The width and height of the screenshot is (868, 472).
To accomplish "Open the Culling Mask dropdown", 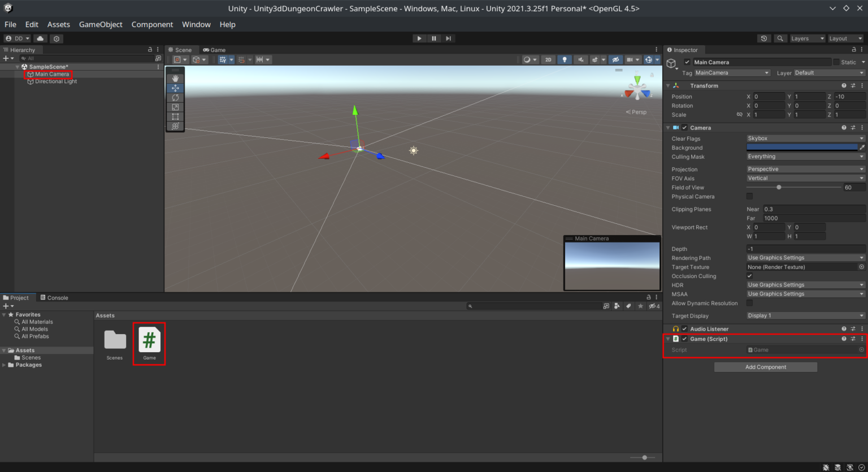I will pos(805,157).
